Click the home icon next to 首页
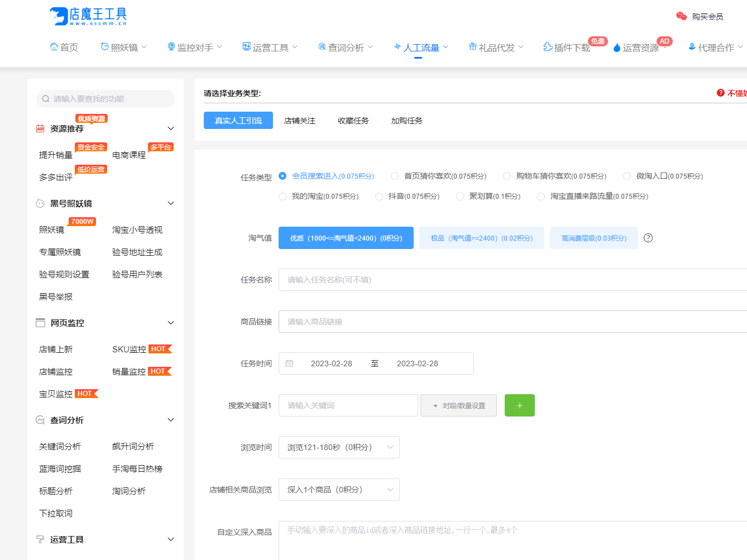Screen dimensions: 747x560 pyautogui.click(x=54, y=47)
